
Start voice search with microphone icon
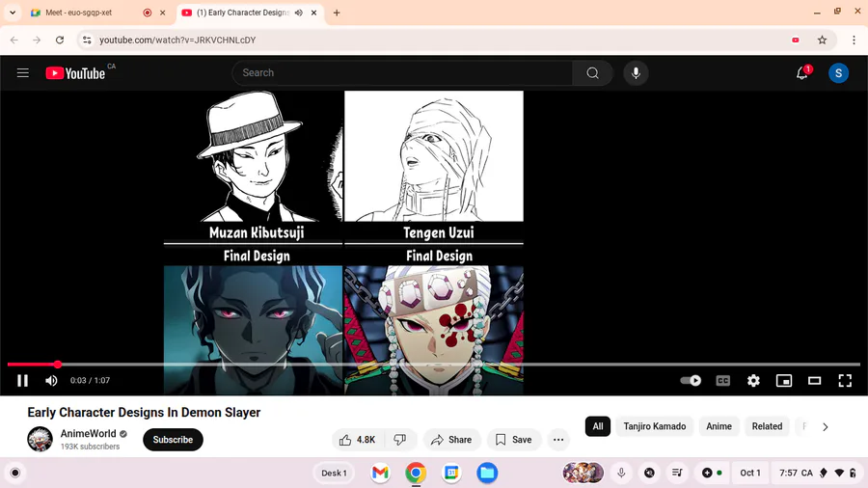636,73
